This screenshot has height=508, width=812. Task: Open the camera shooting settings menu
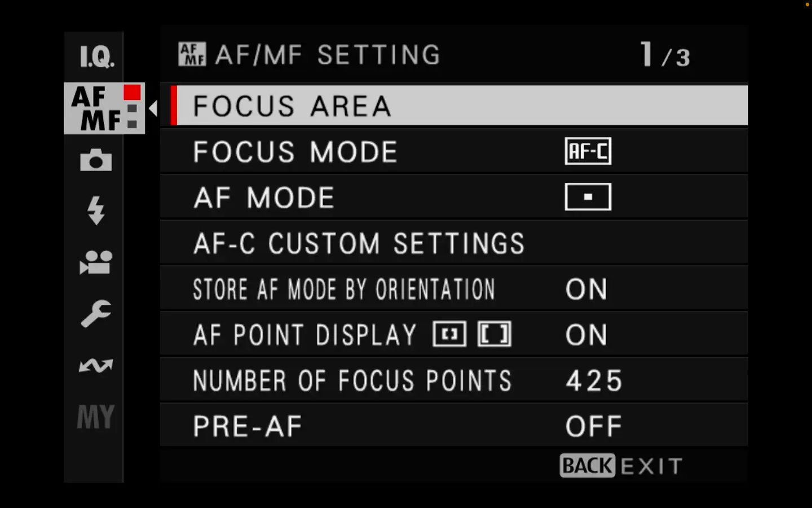coord(95,160)
